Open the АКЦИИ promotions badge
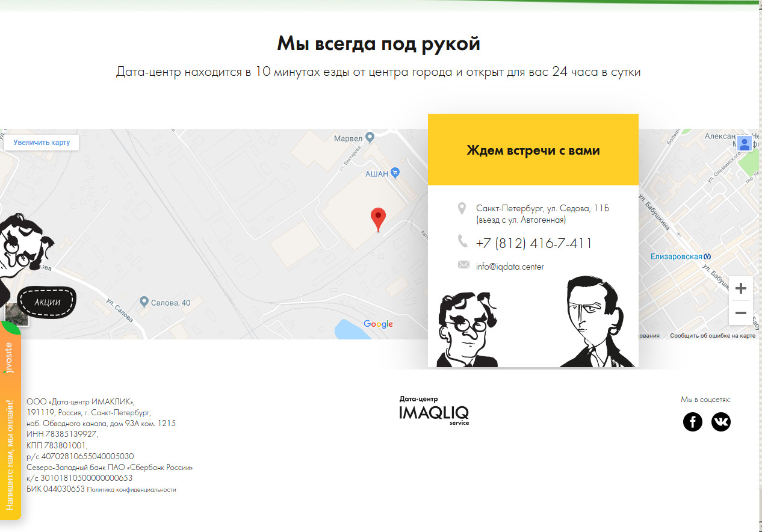 [48, 302]
